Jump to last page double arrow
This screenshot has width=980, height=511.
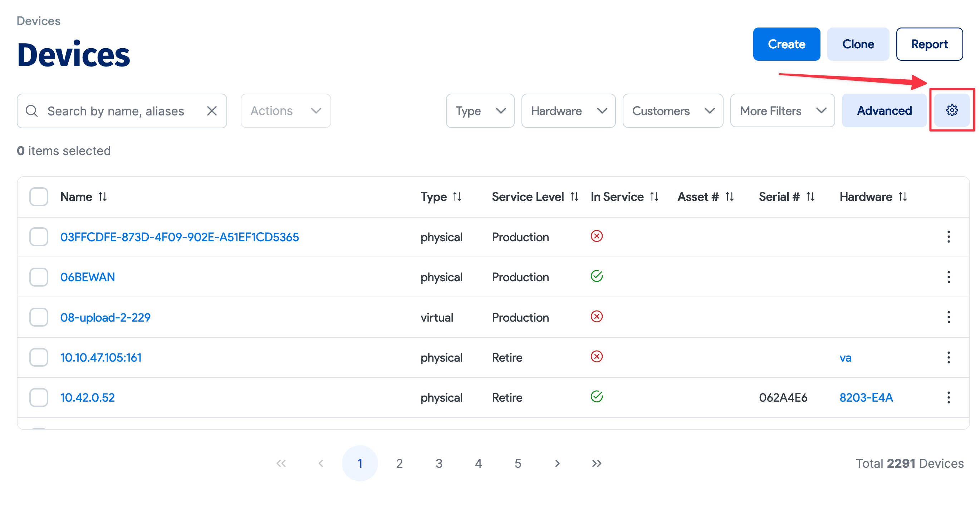click(x=597, y=463)
